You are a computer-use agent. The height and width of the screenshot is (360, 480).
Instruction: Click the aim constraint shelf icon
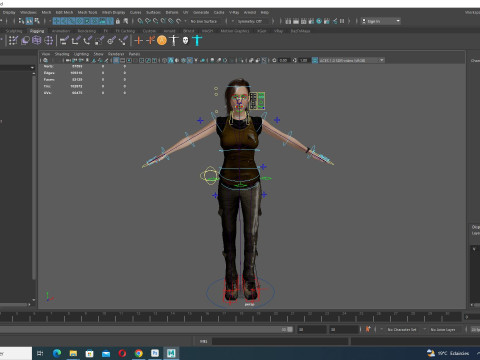tap(111, 41)
